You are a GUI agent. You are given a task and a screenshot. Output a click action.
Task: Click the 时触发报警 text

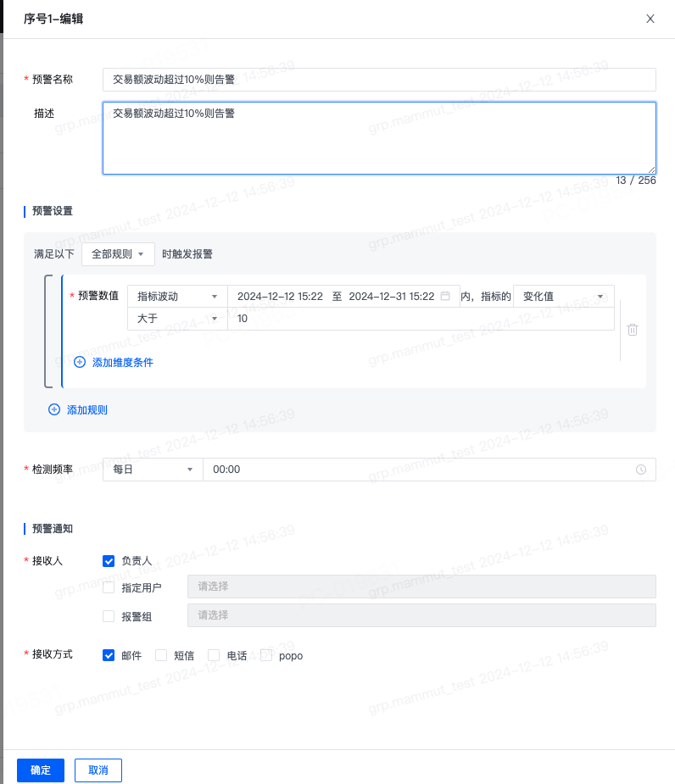(187, 254)
